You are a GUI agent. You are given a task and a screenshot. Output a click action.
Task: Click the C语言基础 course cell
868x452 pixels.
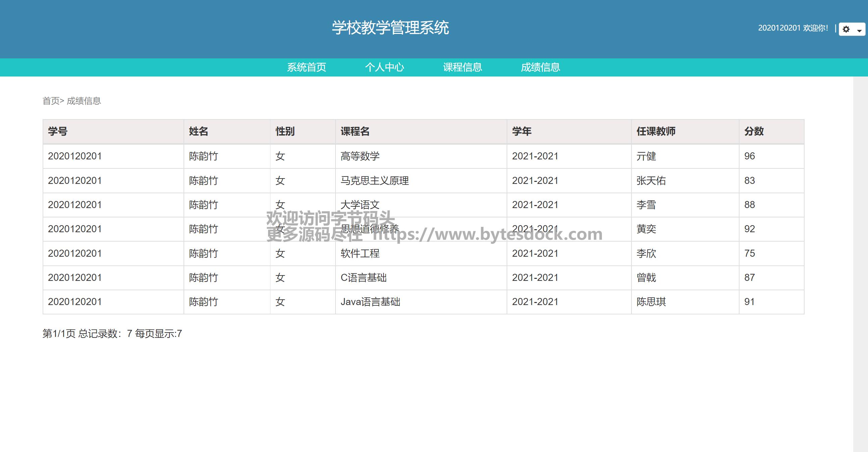coord(363,278)
